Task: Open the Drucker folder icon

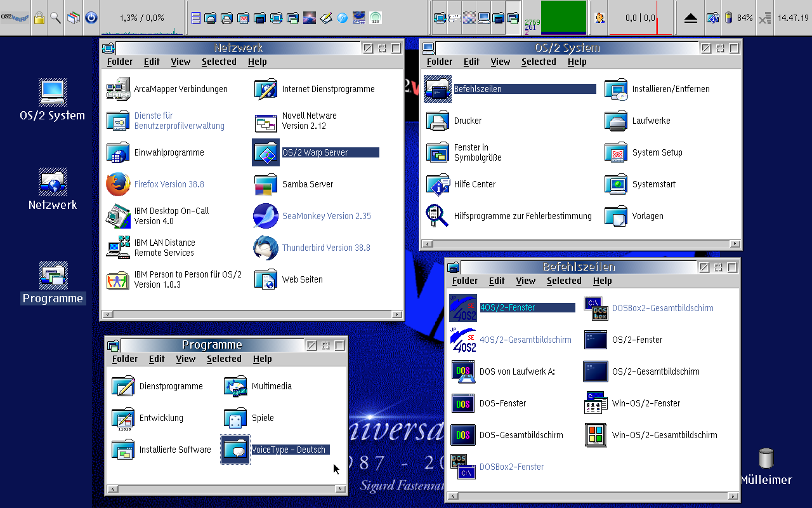Action: click(x=438, y=121)
